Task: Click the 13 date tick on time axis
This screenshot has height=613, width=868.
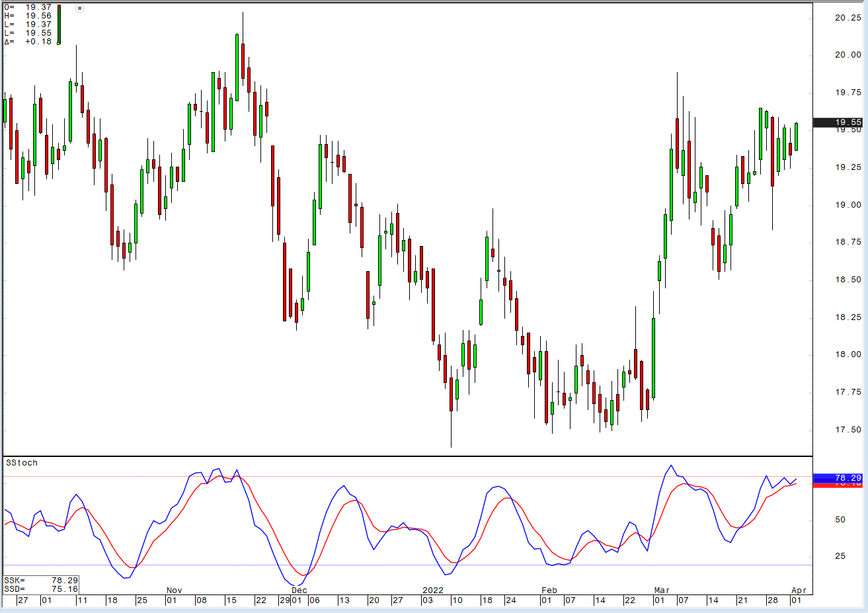Action: (x=344, y=600)
